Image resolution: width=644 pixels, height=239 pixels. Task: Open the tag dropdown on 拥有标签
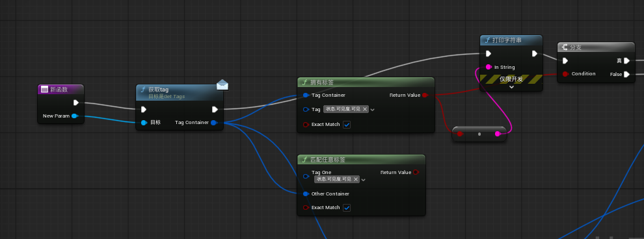(x=372, y=110)
